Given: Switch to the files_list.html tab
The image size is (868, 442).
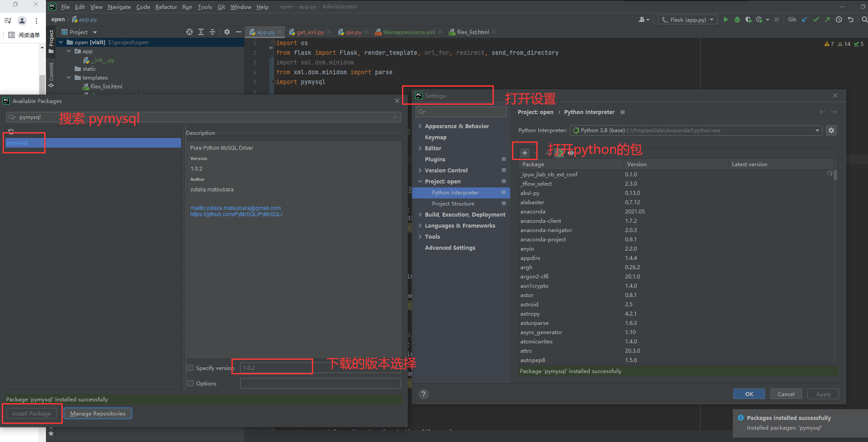Looking at the screenshot, I should pyautogui.click(x=473, y=32).
